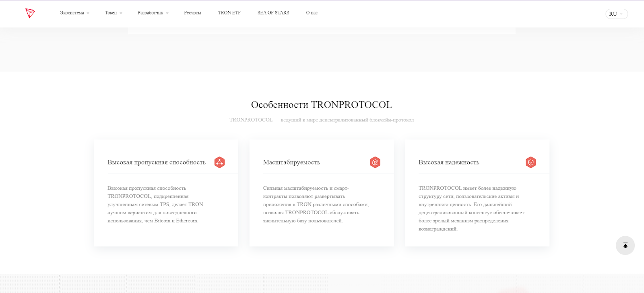Open the О нас page

[x=312, y=13]
